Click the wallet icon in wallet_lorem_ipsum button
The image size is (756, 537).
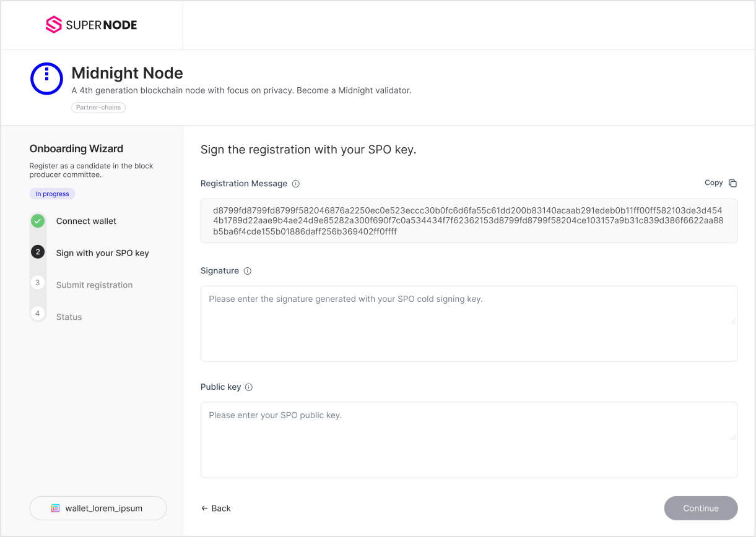pyautogui.click(x=55, y=509)
